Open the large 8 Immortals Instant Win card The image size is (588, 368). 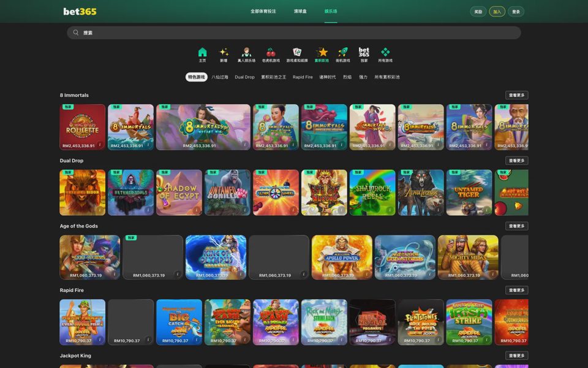pyautogui.click(x=203, y=127)
